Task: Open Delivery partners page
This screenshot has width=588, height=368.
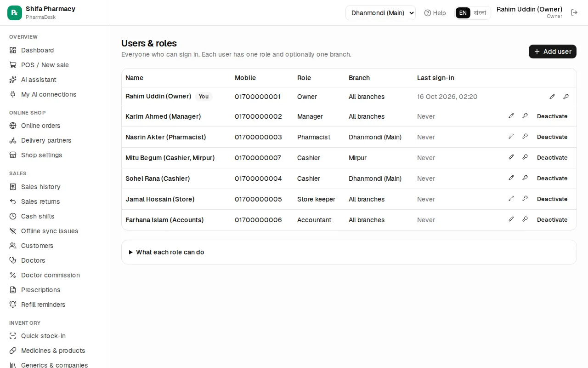Action: pos(55,140)
